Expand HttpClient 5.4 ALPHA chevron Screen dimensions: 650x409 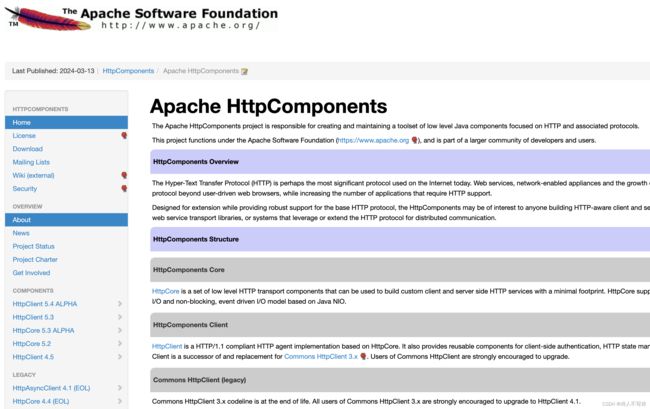click(119, 304)
